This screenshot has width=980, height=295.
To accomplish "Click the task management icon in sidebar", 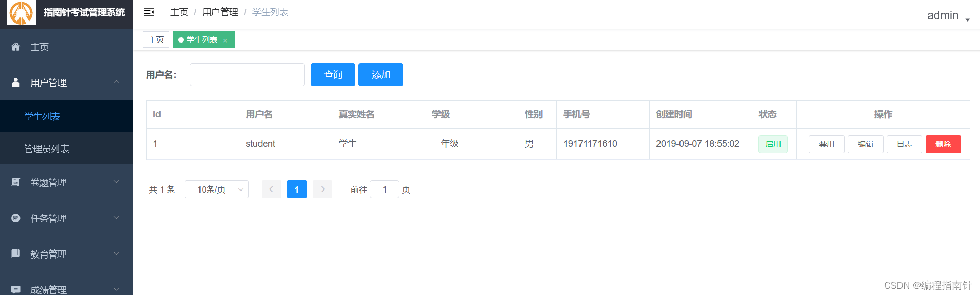I will coord(16,218).
